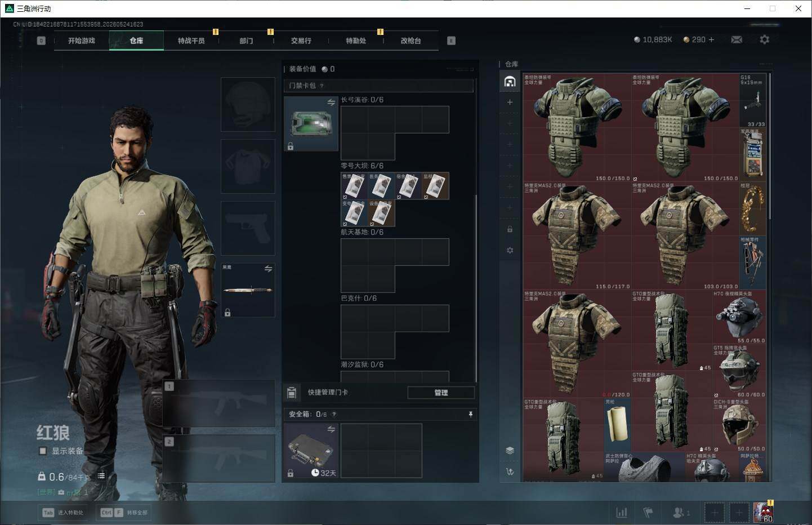This screenshot has height=525, width=812.
Task: Select the equipped knife thumbnail
Action: point(248,290)
